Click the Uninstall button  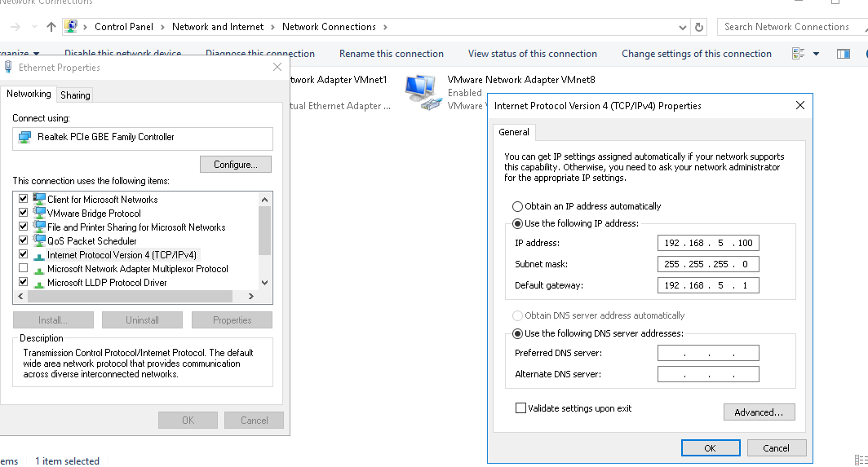tap(142, 319)
